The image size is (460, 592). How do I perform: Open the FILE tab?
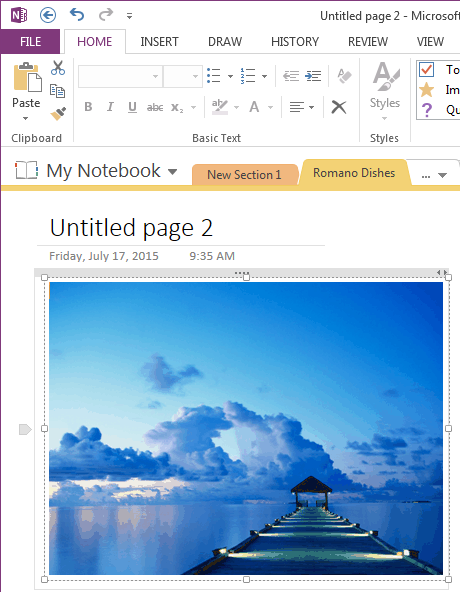(30, 42)
